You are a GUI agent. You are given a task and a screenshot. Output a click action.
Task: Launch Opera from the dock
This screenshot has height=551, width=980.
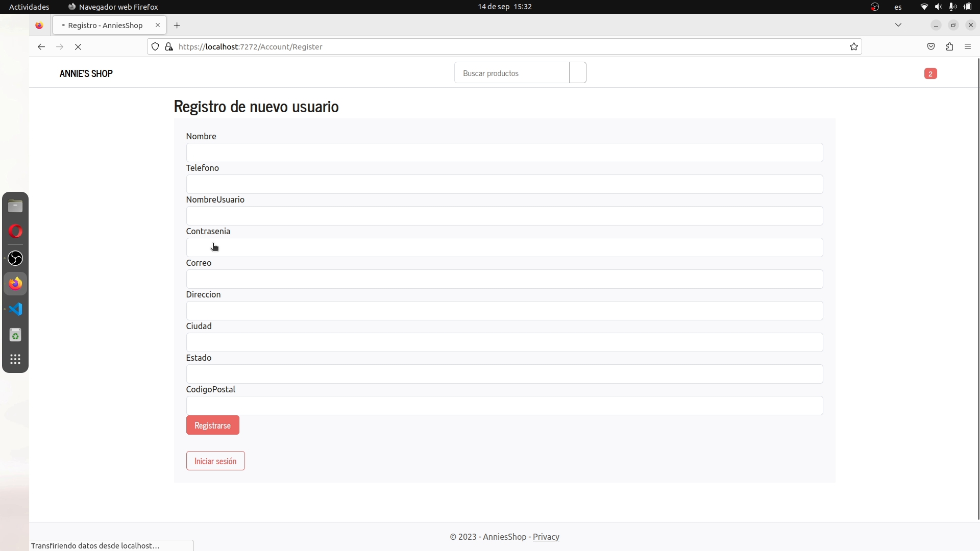(15, 232)
